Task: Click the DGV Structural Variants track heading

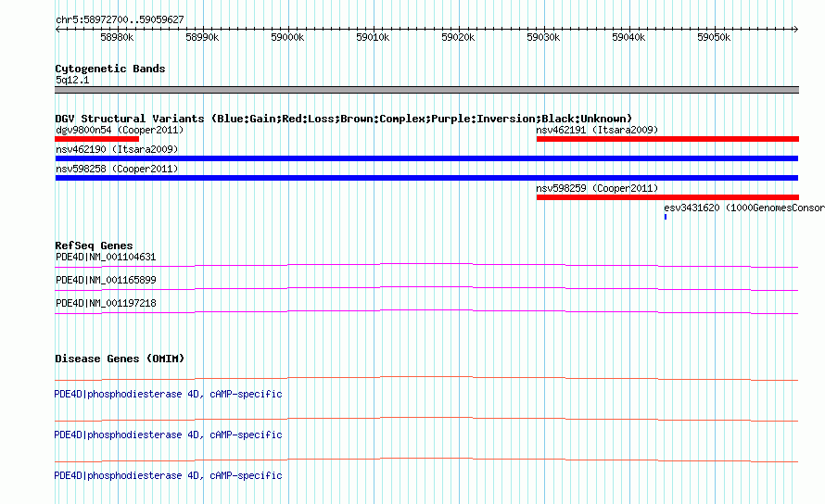Action: click(343, 119)
